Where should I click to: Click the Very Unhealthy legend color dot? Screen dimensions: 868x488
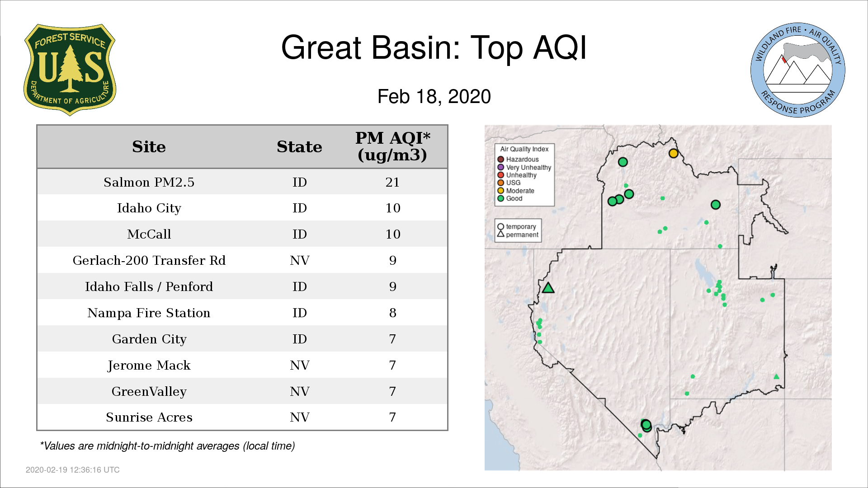click(500, 167)
